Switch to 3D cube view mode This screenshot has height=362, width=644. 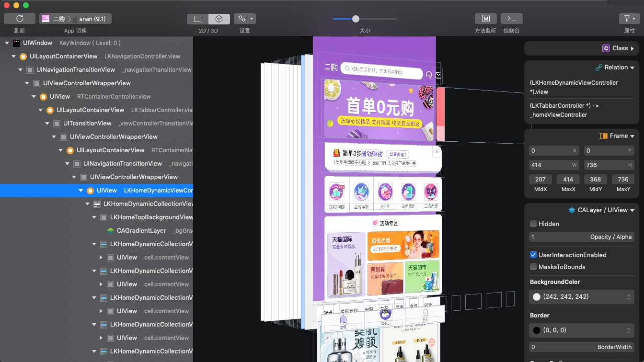(219, 19)
